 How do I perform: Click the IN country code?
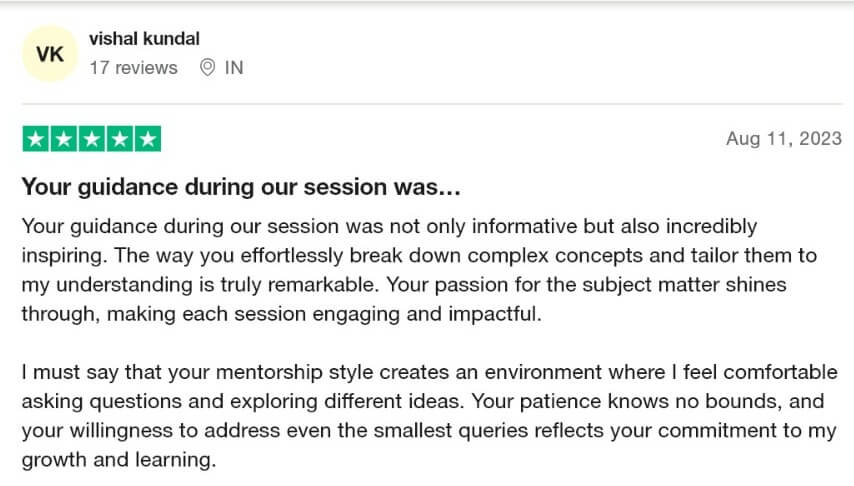(x=234, y=68)
